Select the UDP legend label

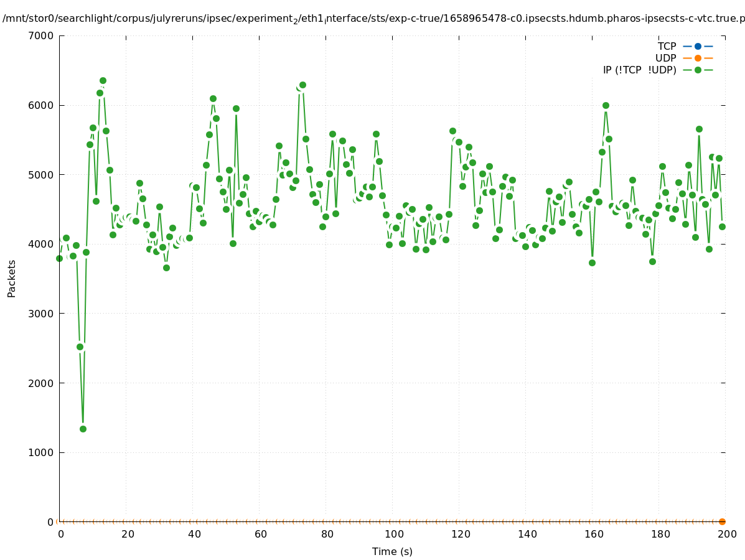point(665,58)
